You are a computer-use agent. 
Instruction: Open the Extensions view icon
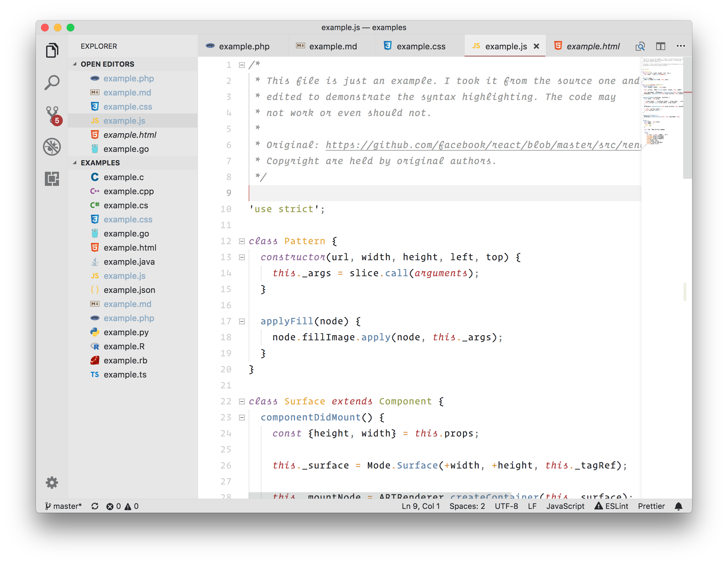[x=52, y=179]
